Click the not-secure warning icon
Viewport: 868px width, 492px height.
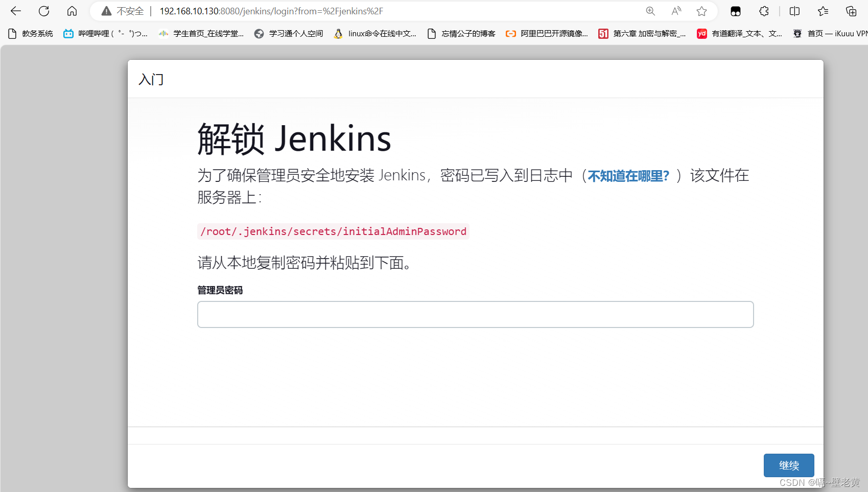pos(106,11)
